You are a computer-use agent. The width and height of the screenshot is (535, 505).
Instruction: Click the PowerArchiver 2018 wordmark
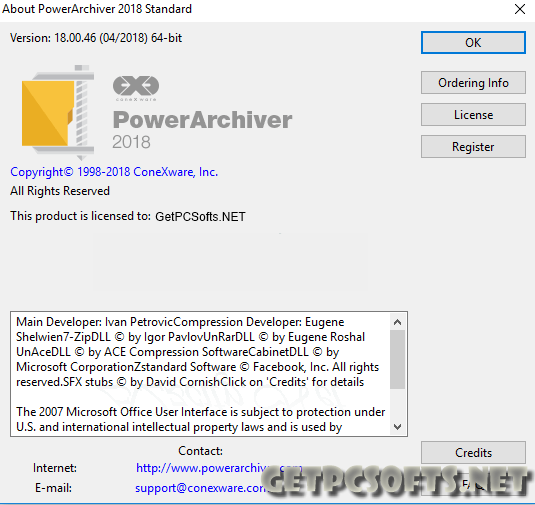coord(202,129)
